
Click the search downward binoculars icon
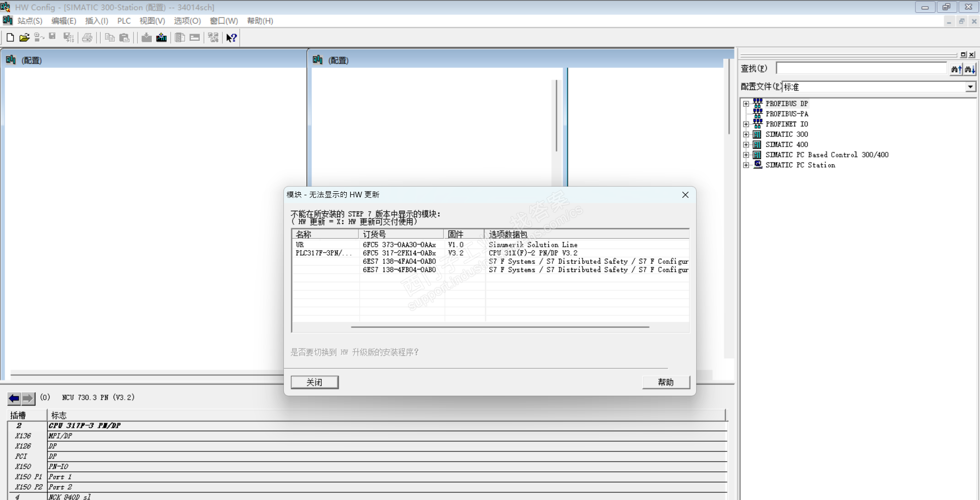tap(970, 69)
